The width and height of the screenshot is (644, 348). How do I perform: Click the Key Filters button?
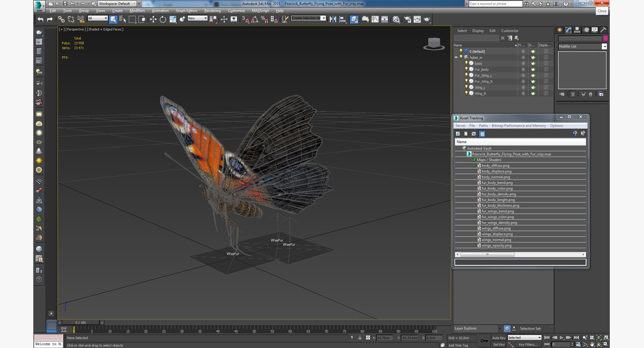pos(528,345)
